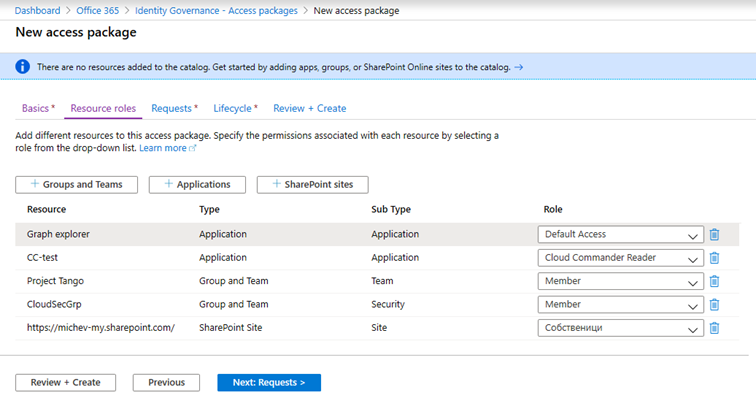Click the Next: Requests button
756x398 pixels.
pos(269,383)
